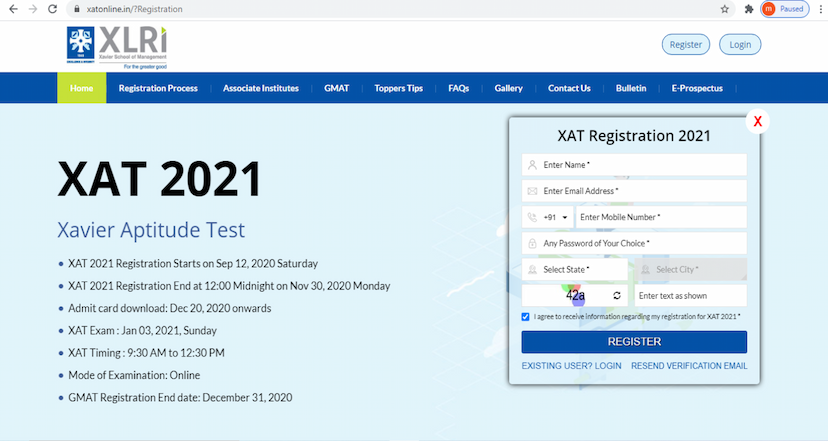
Task: Reload the page with refresh icon
Action: 52,9
